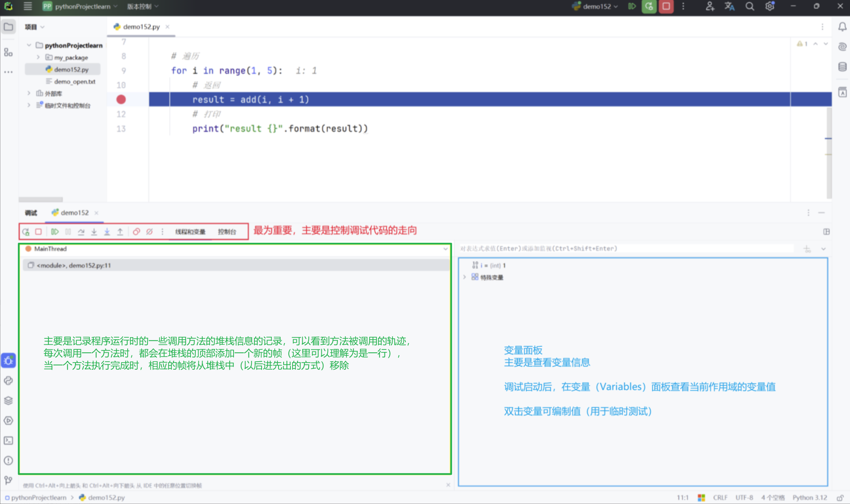Open main hamburger menu
This screenshot has width=850, height=504.
tap(28, 6)
